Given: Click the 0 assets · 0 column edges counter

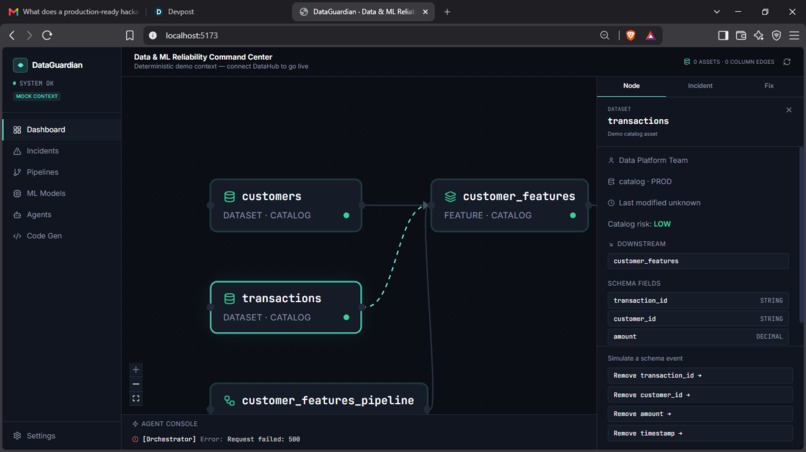Looking at the screenshot, I should coord(729,62).
